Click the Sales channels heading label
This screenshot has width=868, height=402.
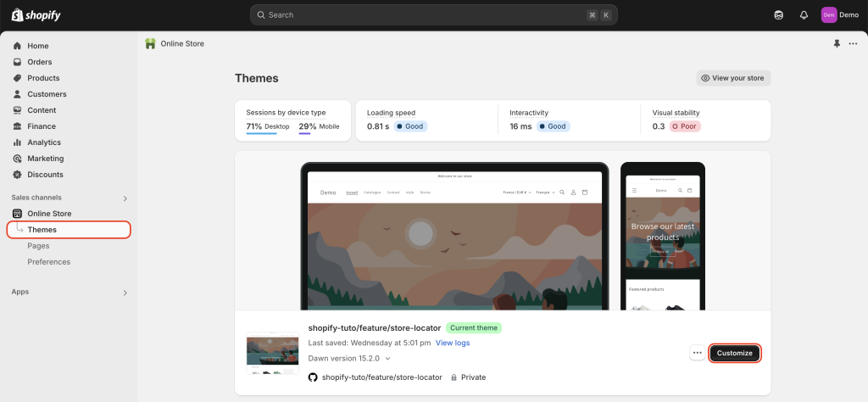(x=36, y=198)
